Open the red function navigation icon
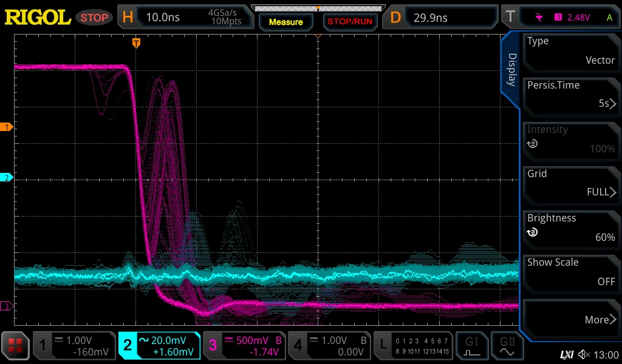The width and height of the screenshot is (622, 364). [15, 346]
